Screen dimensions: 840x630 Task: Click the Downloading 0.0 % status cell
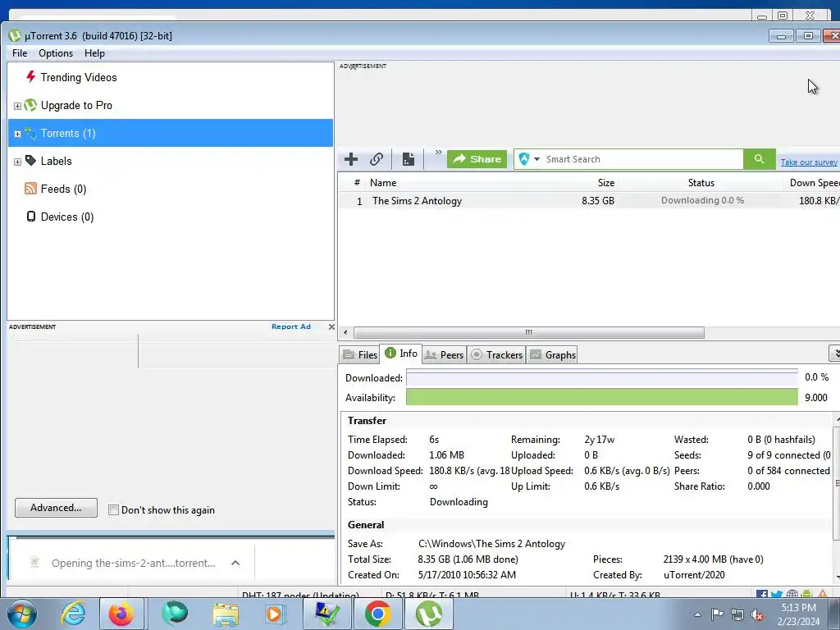(x=702, y=200)
